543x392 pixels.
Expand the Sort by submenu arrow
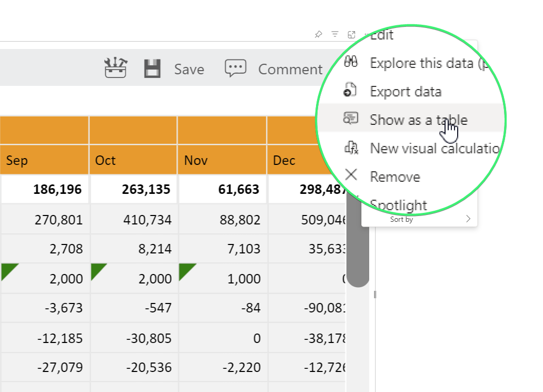pyautogui.click(x=468, y=219)
